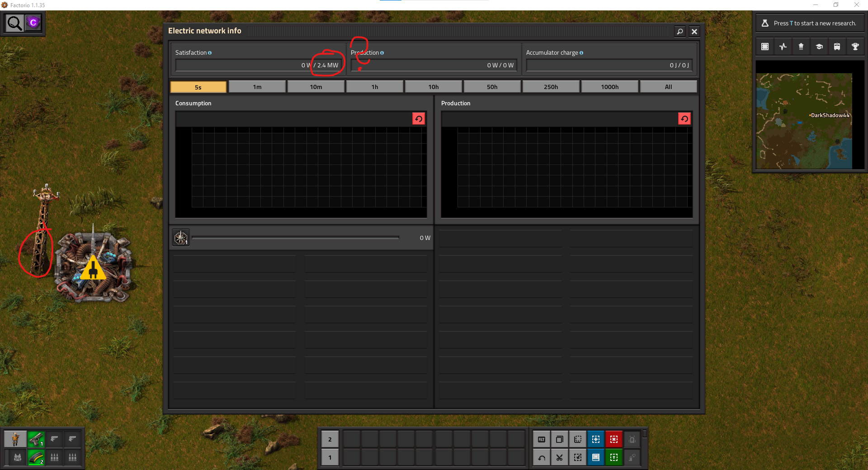
Task: Click the first empty quickbar slot, row 2
Action: tap(352, 439)
